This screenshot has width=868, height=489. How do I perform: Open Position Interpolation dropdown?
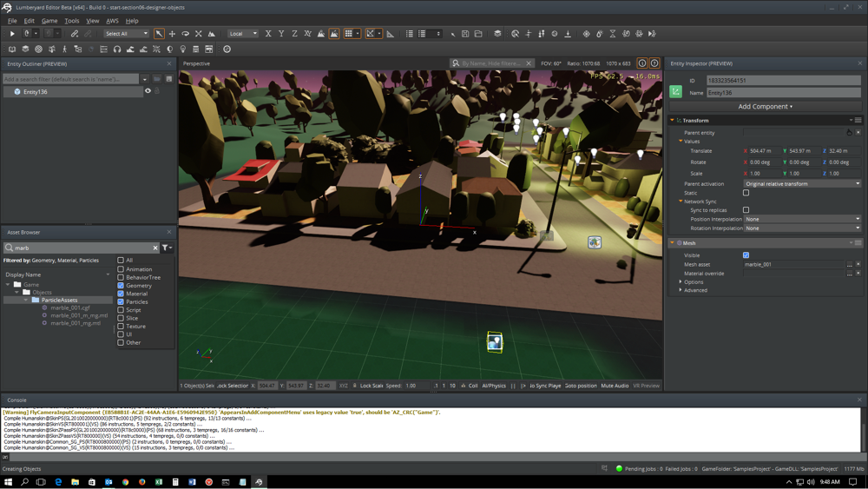coord(802,219)
